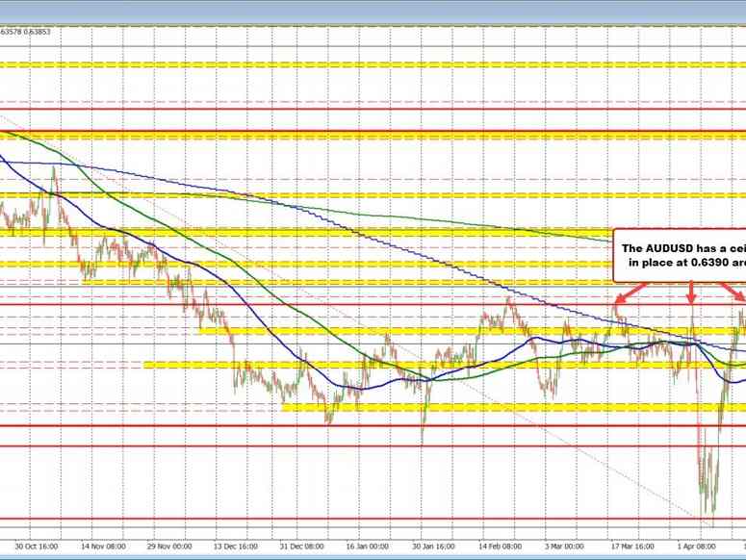Image resolution: width=746 pixels, height=560 pixels.
Task: Click the '29 Nov 00:00' time axis label
Action: coord(168,547)
